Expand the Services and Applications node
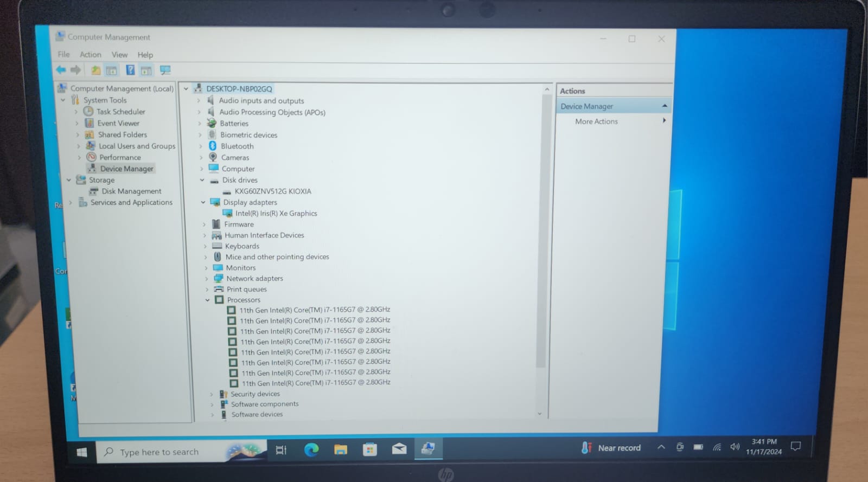Image resolution: width=868 pixels, height=482 pixels. (x=71, y=202)
